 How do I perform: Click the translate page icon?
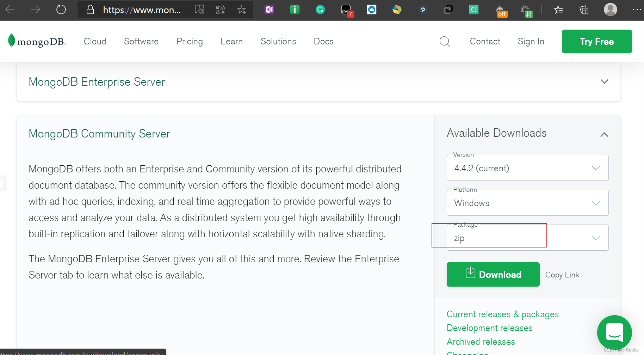[221, 10]
